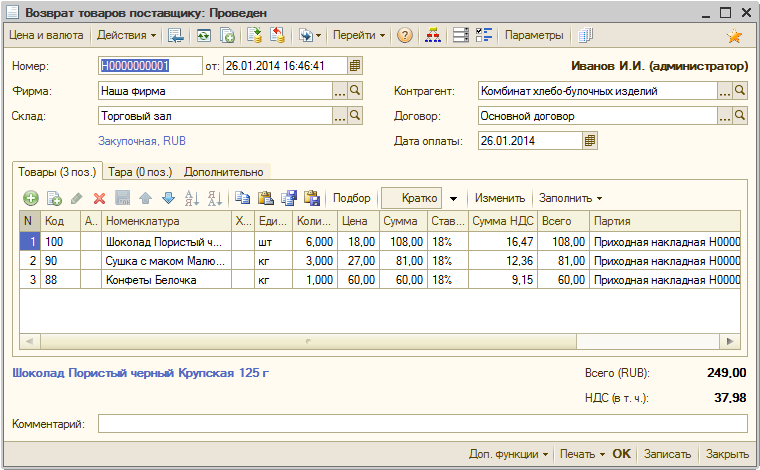Click the yellow star favorites icon
Viewport: 760px width, 470px height.
pyautogui.click(x=734, y=36)
